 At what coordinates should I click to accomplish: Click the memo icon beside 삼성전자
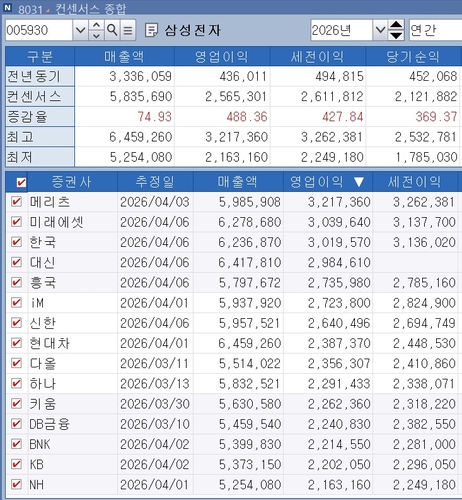[152, 30]
